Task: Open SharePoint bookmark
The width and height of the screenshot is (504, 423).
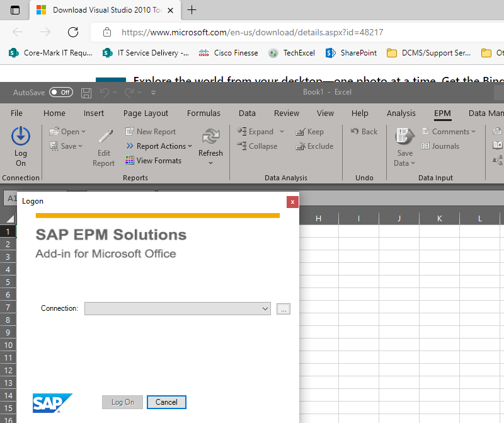Action: [x=351, y=53]
